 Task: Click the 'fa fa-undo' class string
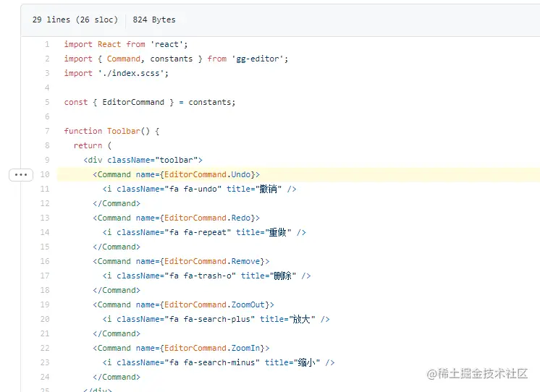193,189
